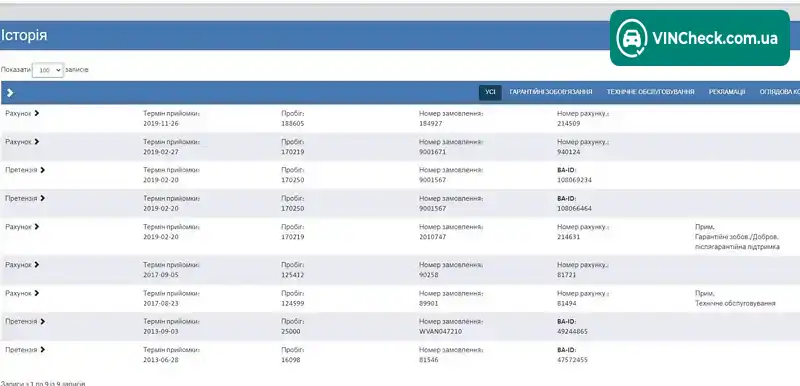Open the partially visible ОГЛЯДОВА tab
The width and height of the screenshot is (800, 386).
coord(779,92)
